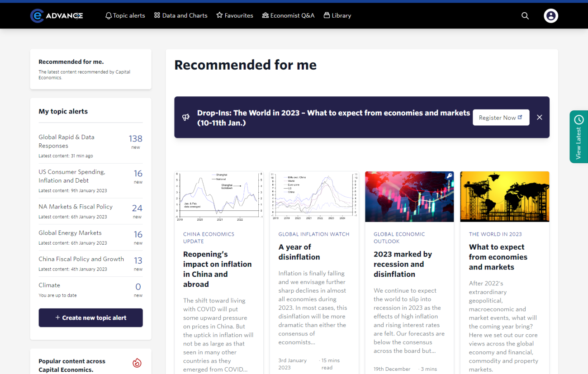Select the Global Energy Markets topic alert
This screenshot has height=374, width=588.
pyautogui.click(x=70, y=233)
